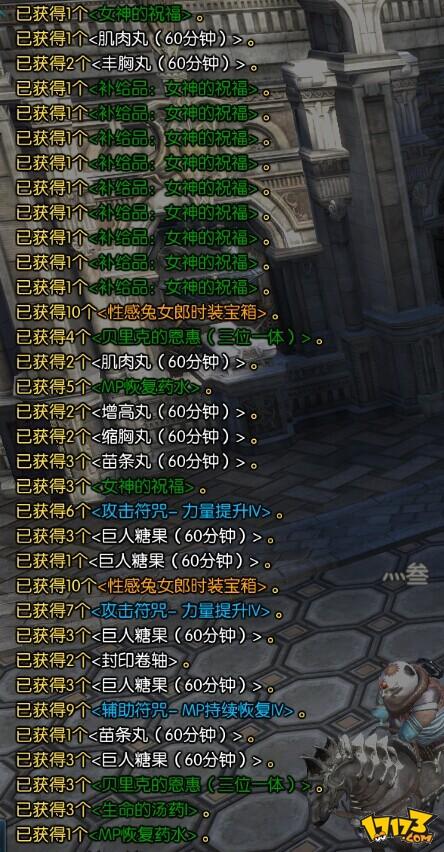The width and height of the screenshot is (444, 852).
Task: Open the 缩胸丸（60分钟） item link
Action: click(x=168, y=437)
